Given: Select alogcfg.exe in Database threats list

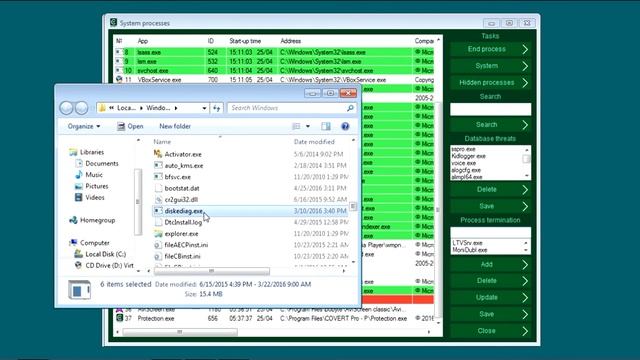Looking at the screenshot, I should coord(466,170).
